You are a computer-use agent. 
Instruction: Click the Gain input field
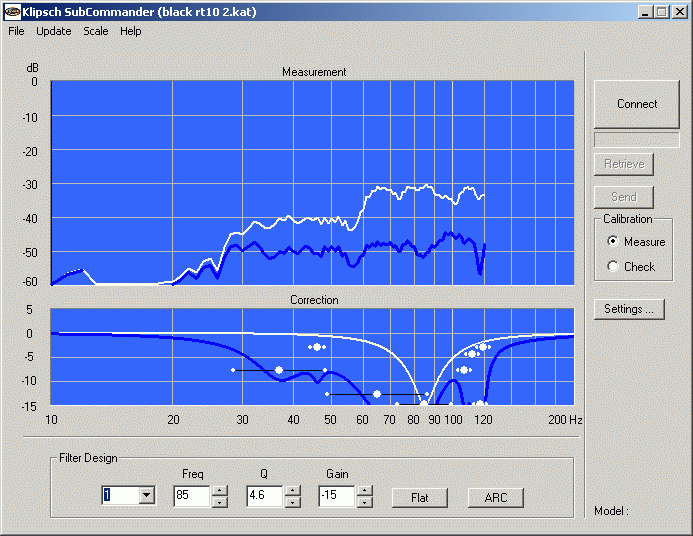(x=336, y=496)
